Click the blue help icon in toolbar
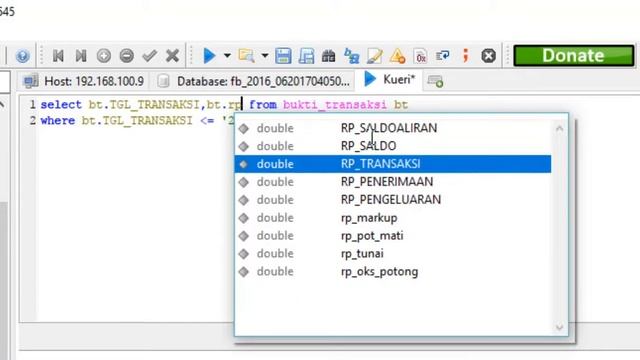 (22, 56)
